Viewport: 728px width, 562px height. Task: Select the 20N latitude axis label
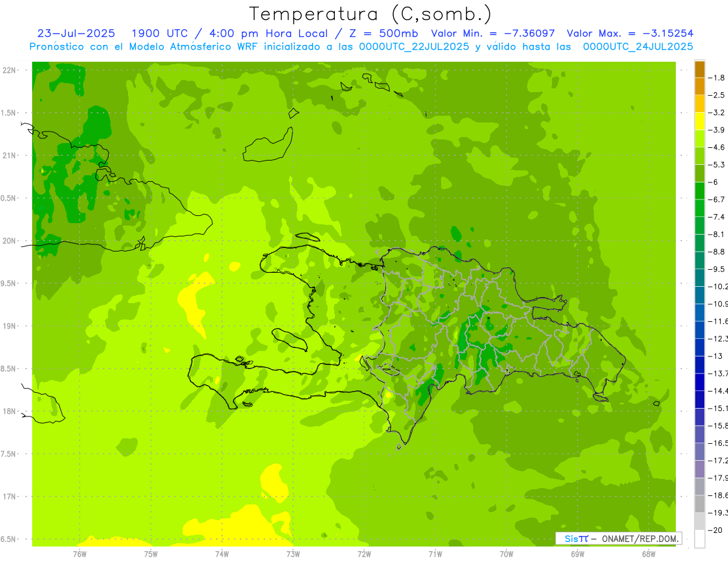tap(9, 241)
